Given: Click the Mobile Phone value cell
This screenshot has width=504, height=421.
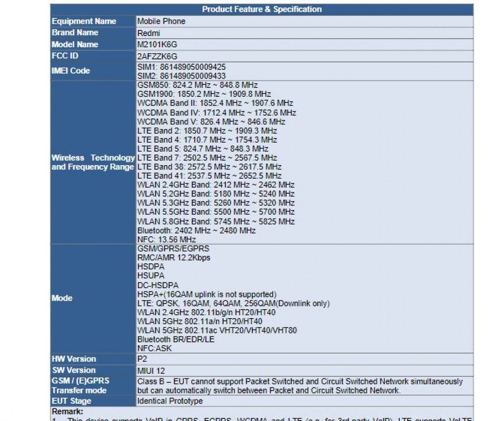Looking at the screenshot, I should tap(161, 22).
